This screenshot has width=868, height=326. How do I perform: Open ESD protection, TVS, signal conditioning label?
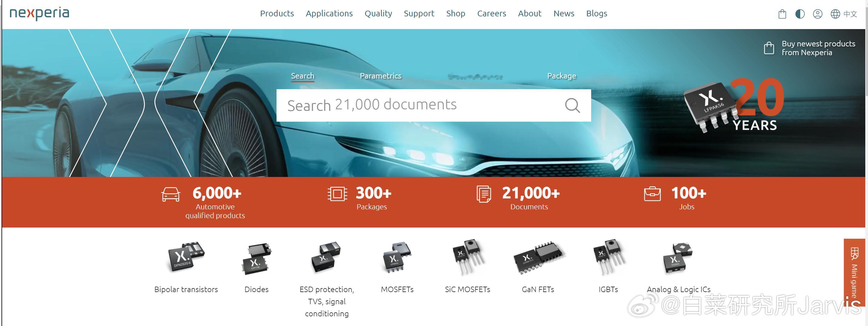click(327, 301)
